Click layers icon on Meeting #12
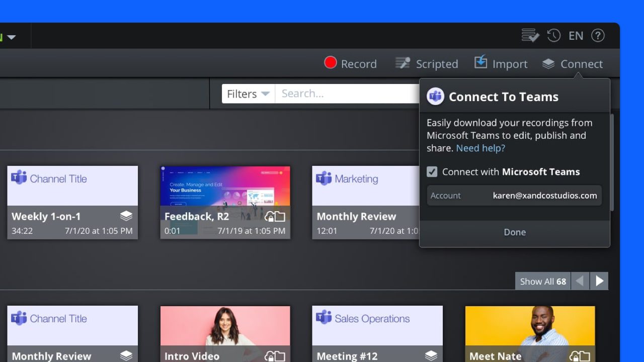 pyautogui.click(x=431, y=356)
